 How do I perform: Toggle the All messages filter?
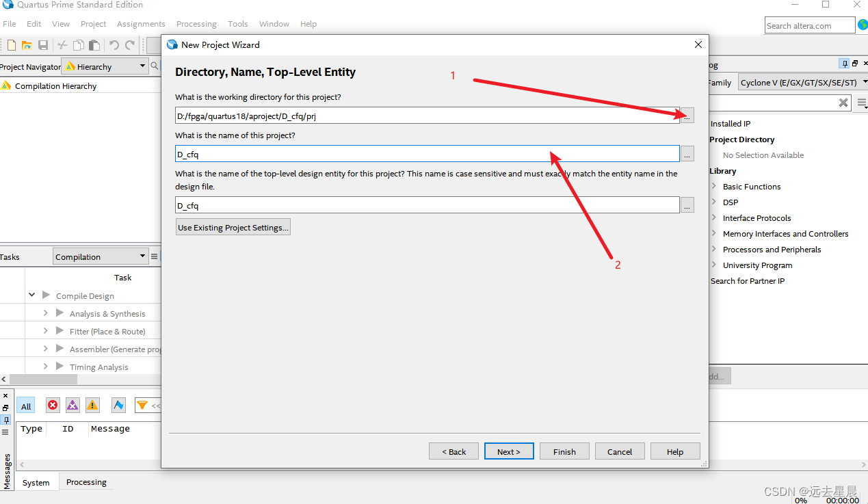point(26,406)
